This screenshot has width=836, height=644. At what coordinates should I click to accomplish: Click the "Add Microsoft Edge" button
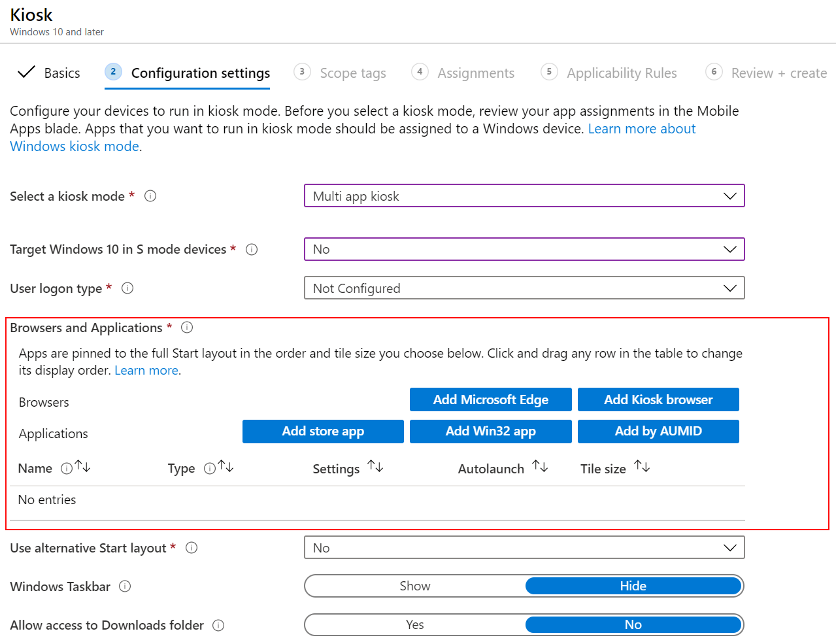(x=490, y=399)
